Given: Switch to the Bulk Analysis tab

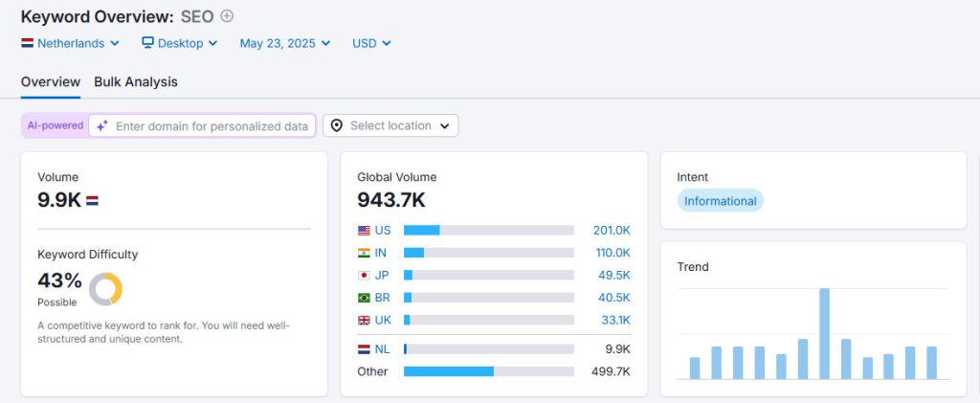Looking at the screenshot, I should (x=136, y=82).
